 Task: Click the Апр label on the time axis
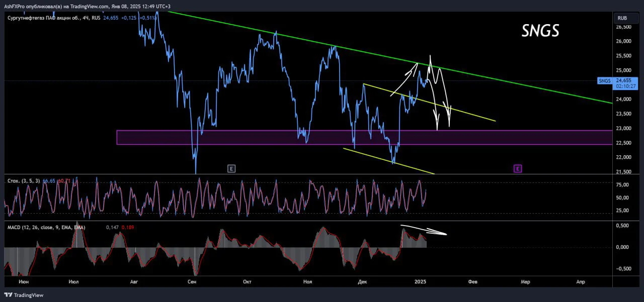581,282
